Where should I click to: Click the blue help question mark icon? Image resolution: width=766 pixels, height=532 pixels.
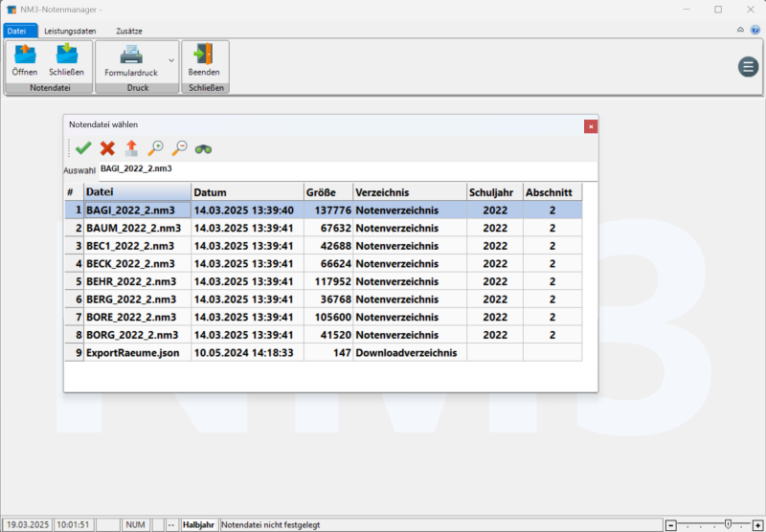coord(755,31)
